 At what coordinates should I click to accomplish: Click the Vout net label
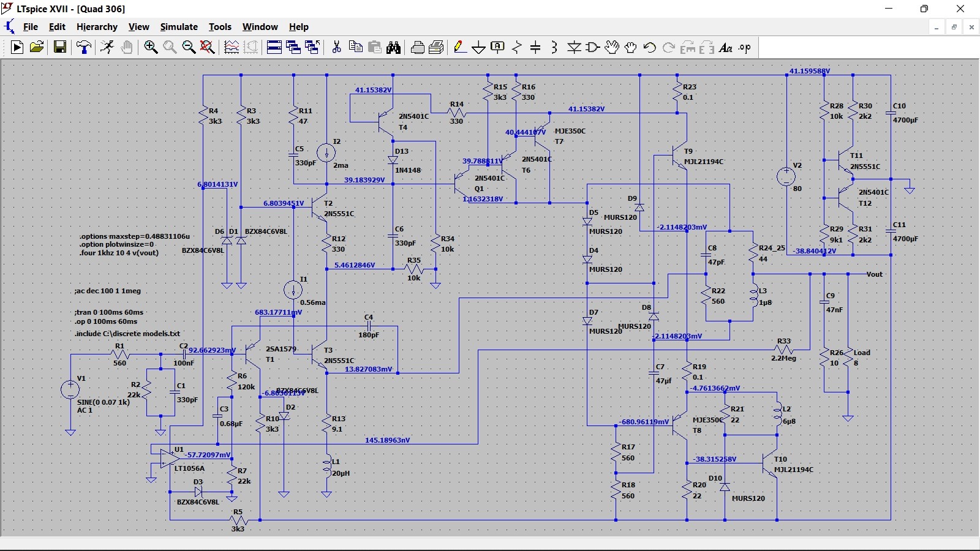(875, 274)
